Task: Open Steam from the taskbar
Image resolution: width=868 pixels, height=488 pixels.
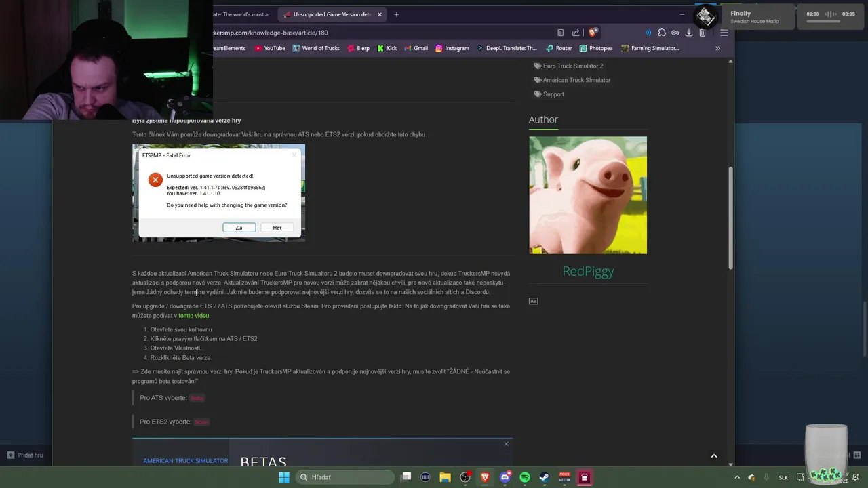Action: pos(545,477)
